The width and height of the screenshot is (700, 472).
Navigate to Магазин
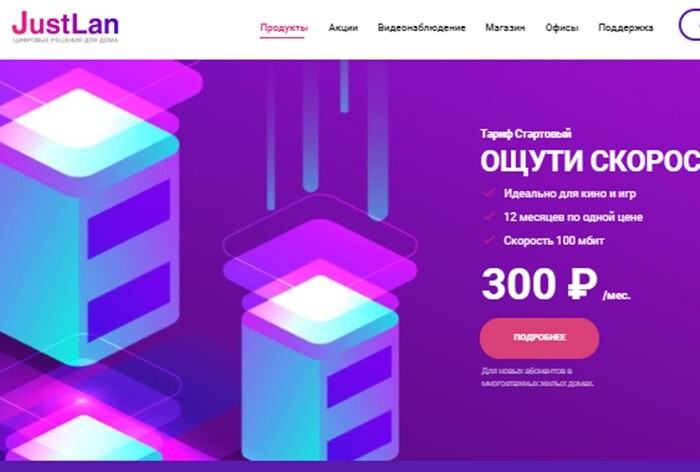coord(505,28)
